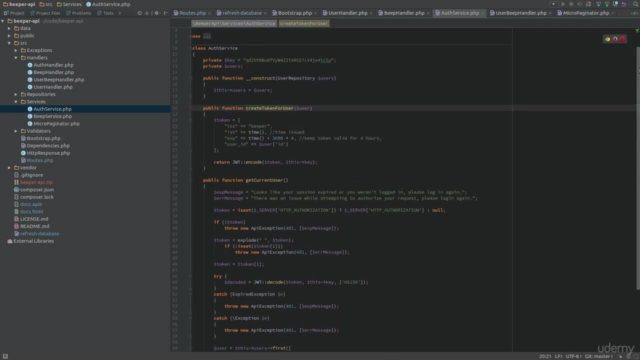The image size is (640, 360).
Task: Click the Run button in toolbar
Action: pos(563,4)
